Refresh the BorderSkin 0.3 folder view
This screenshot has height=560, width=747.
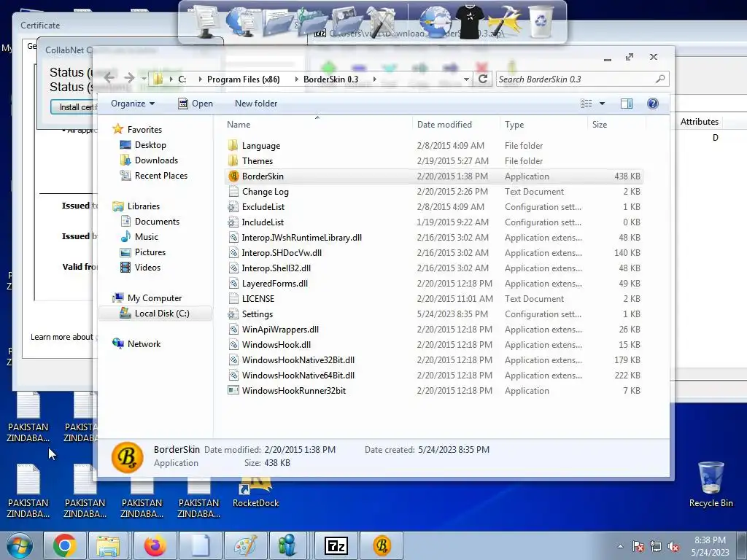(x=483, y=79)
